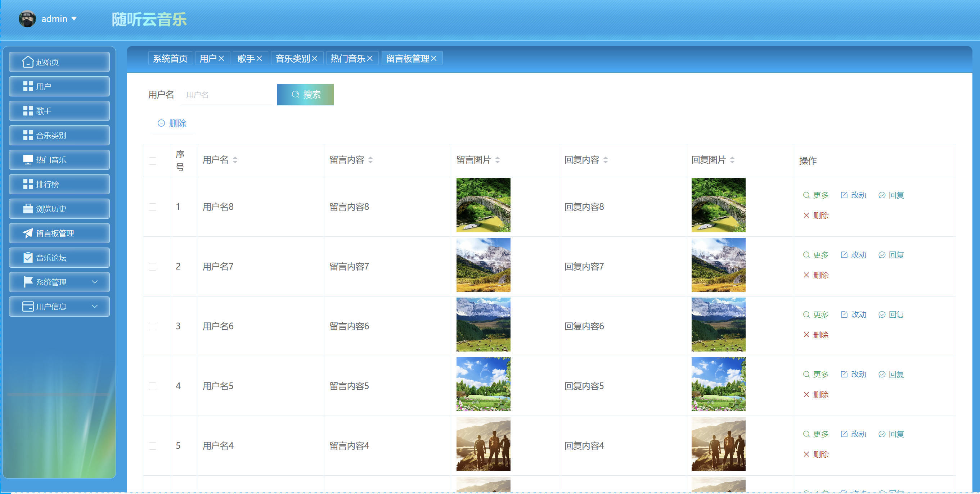Check the select-all checkbox in table header
980x494 pixels.
[x=153, y=161]
